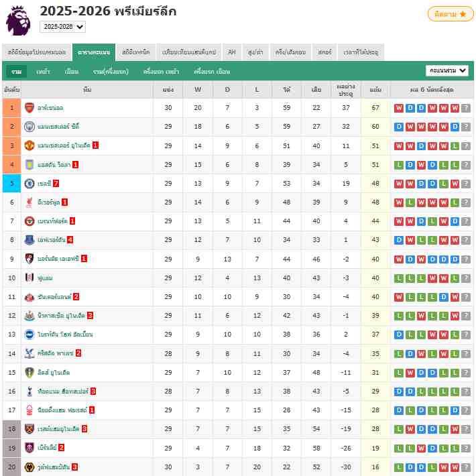Click the red card badge next to Chelsea
The image size is (476, 476).
coord(56,183)
